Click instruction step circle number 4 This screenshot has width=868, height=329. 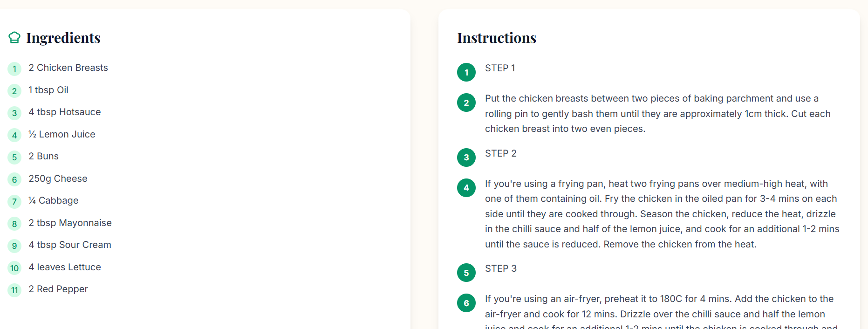[466, 188]
